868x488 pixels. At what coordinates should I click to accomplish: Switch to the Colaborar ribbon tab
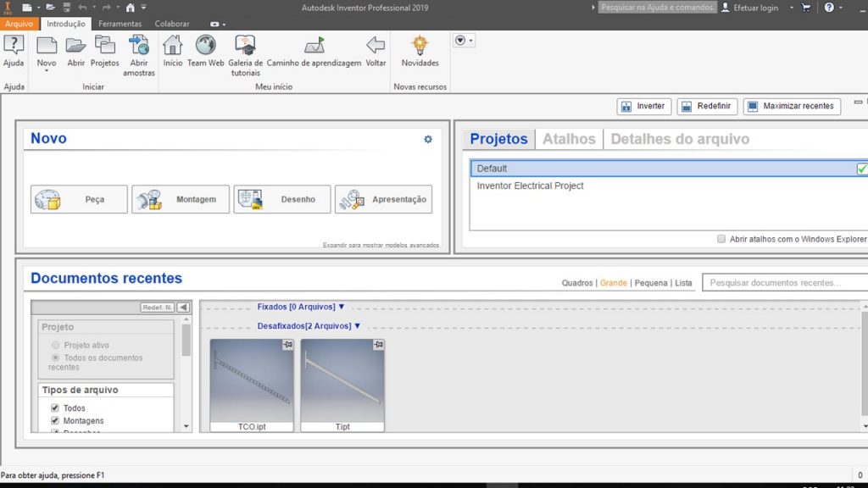pos(172,24)
